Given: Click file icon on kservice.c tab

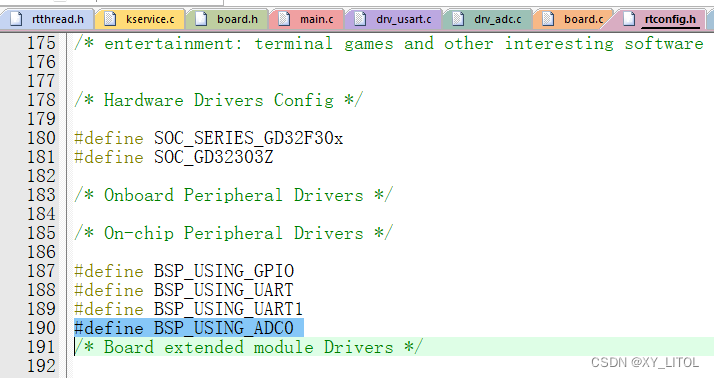Looking at the screenshot, I should tap(110, 19).
